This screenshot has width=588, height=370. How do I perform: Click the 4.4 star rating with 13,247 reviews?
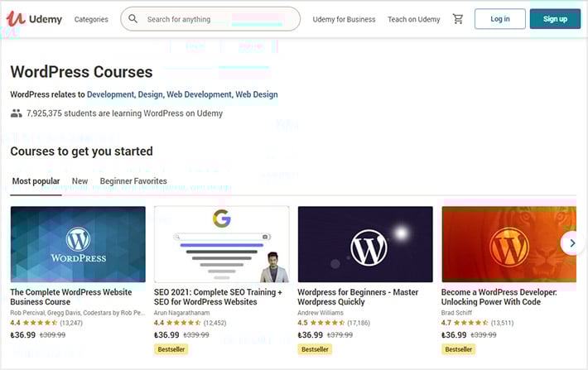tap(46, 323)
